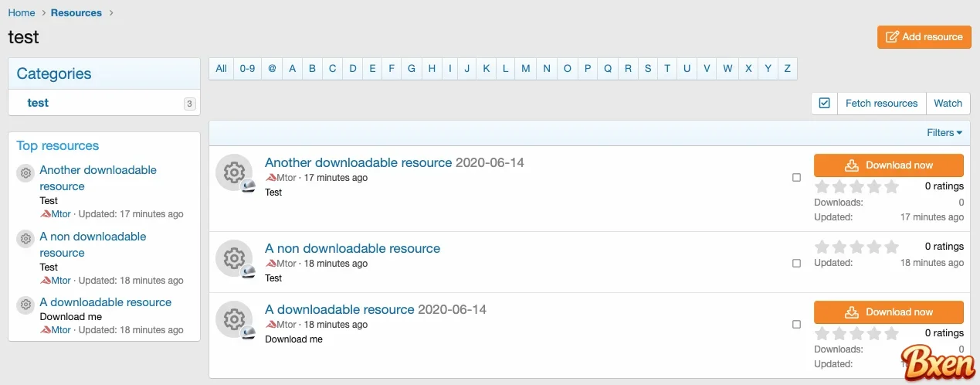
Task: Filter resources by letter C
Action: coord(333,68)
